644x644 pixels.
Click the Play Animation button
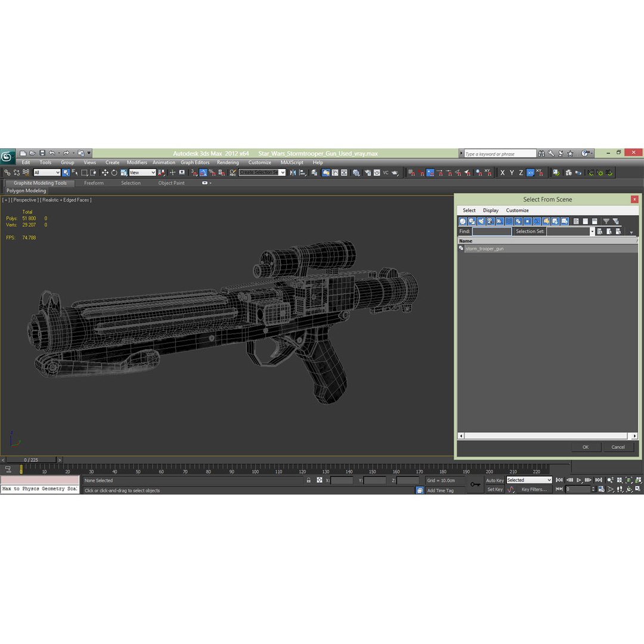[x=578, y=480]
